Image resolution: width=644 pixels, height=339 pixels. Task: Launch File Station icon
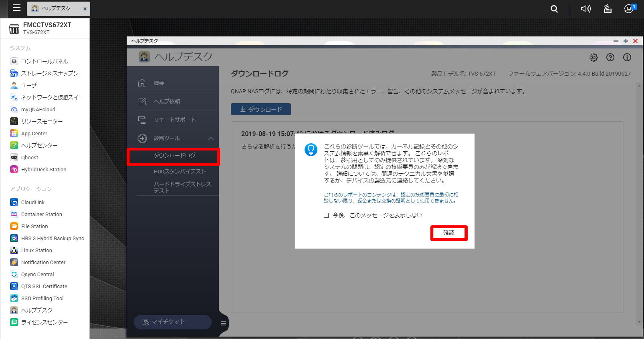coord(14,226)
